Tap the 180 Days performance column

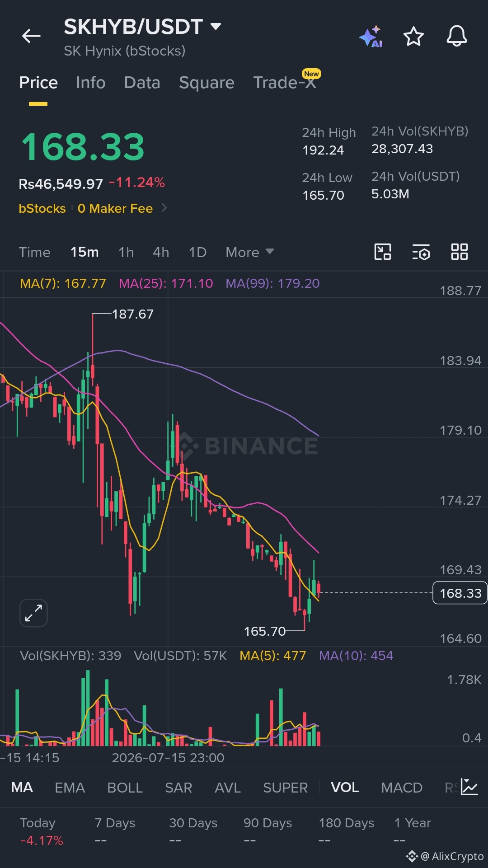pyautogui.click(x=347, y=831)
